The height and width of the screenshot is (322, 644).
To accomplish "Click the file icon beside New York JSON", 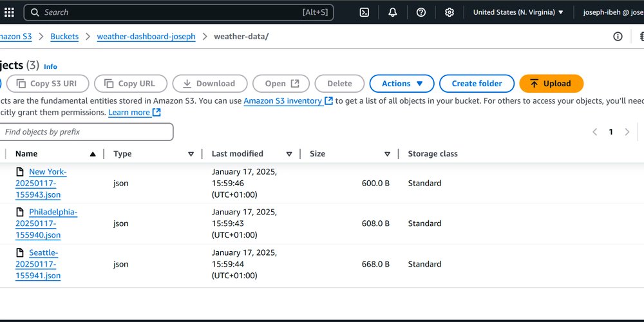I will click(20, 172).
